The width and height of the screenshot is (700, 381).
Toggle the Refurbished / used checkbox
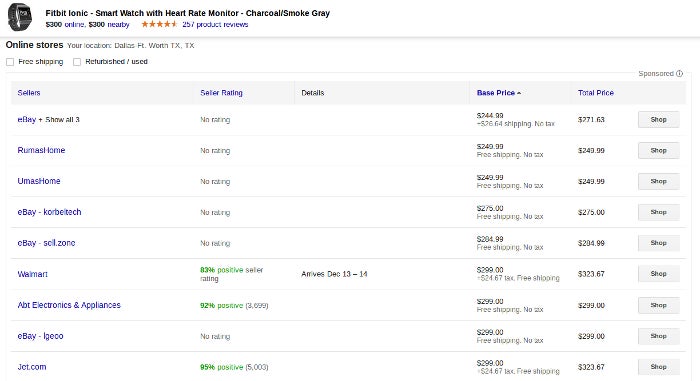pos(77,62)
